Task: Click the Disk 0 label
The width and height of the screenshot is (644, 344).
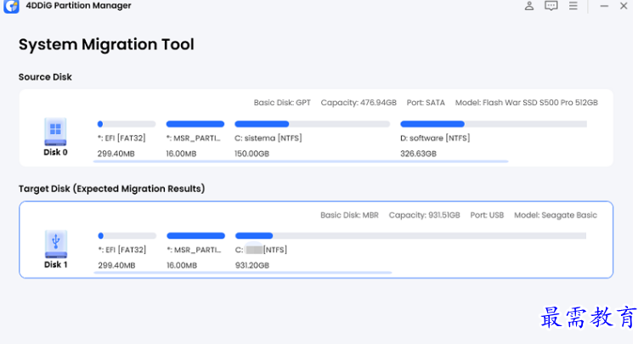Action: [55, 153]
